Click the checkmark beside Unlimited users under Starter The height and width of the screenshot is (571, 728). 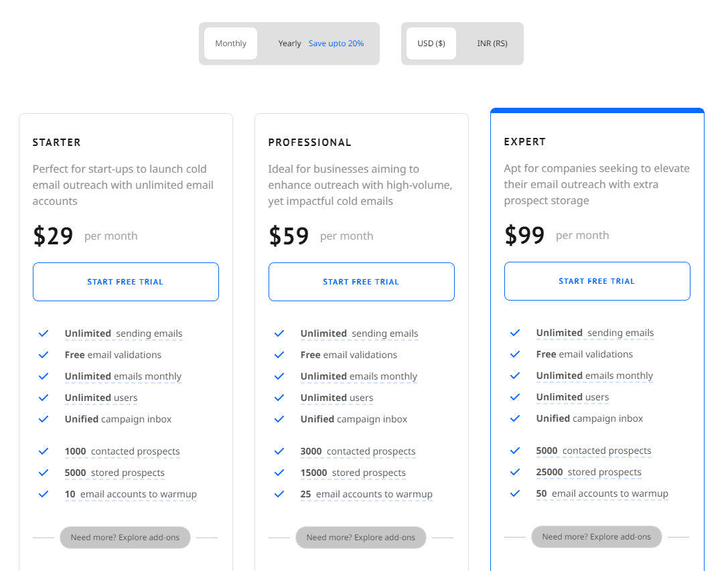coord(43,397)
